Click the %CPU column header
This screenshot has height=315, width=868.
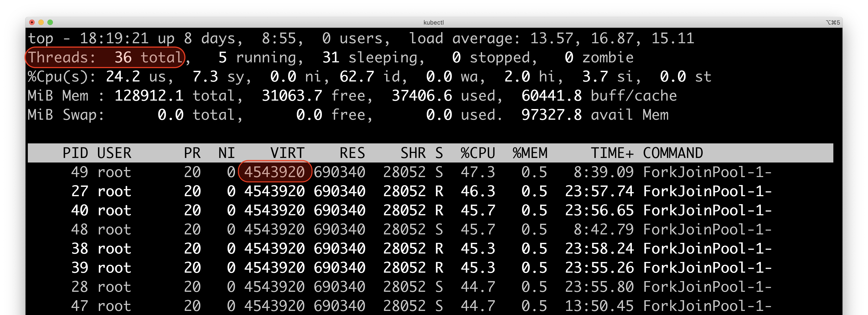(x=478, y=153)
